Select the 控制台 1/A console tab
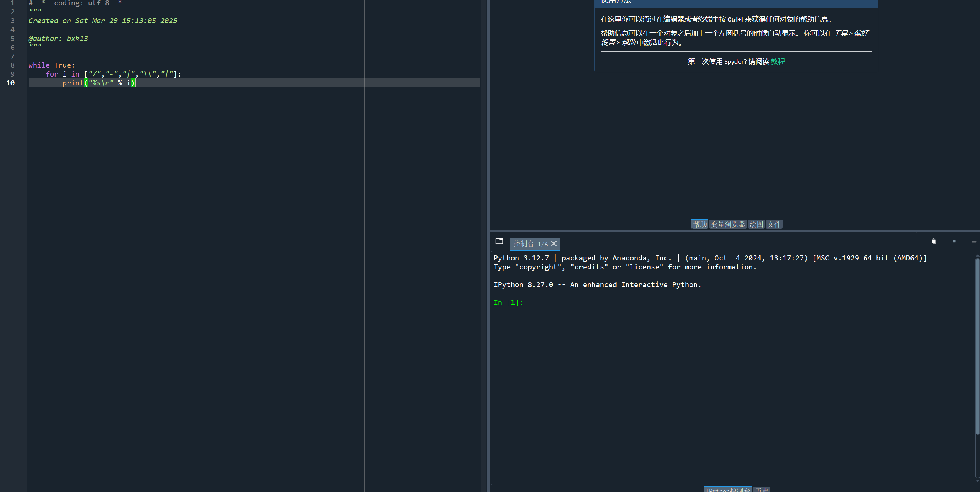Image resolution: width=980 pixels, height=492 pixels. (x=530, y=243)
